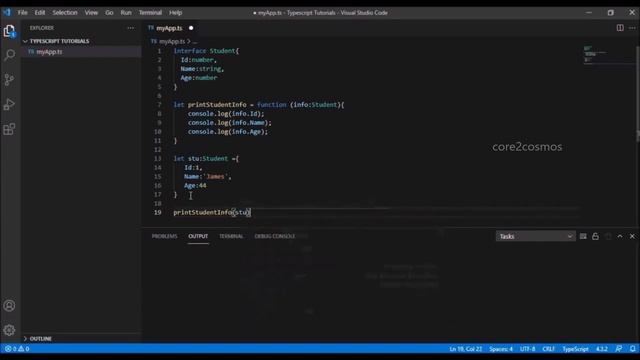Click the EXPLORER panel title

(x=42, y=28)
